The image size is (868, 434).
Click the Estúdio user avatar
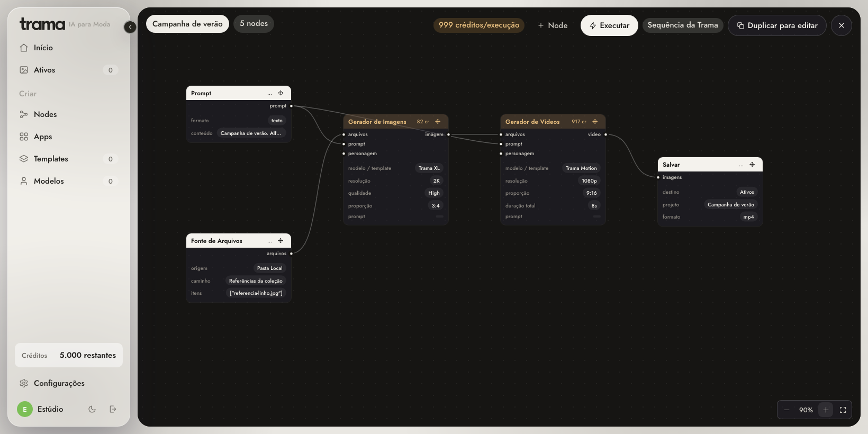(25, 409)
